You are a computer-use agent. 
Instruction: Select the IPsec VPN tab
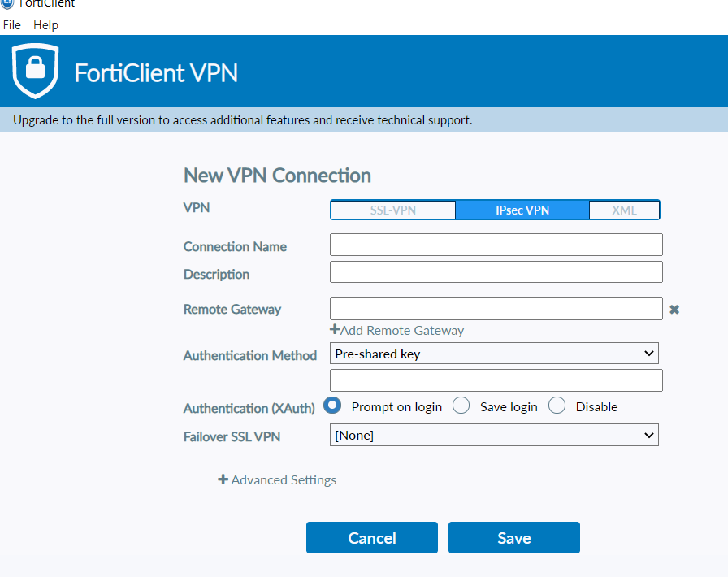point(522,210)
